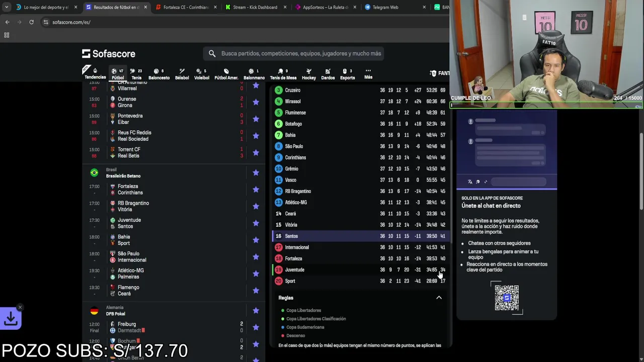644x362 pixels.
Task: Favorite the Fortaleza vs Corinthians match
Action: pos(256,190)
